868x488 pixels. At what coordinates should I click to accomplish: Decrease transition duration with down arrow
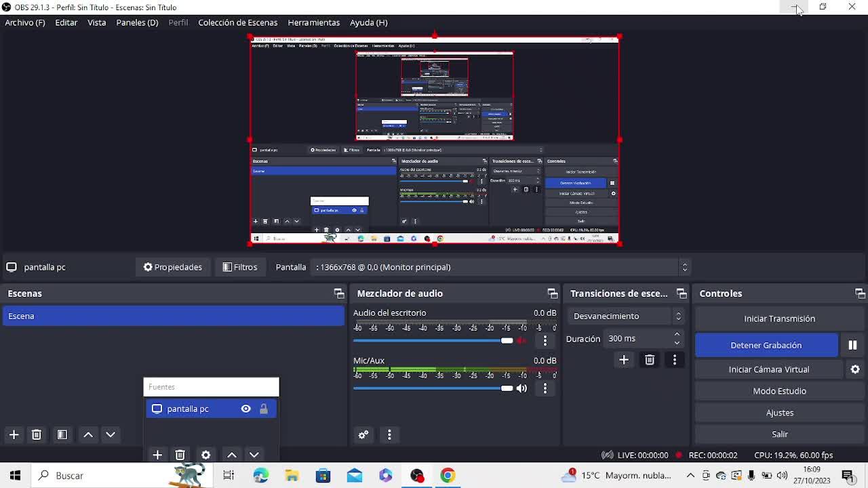677,342
